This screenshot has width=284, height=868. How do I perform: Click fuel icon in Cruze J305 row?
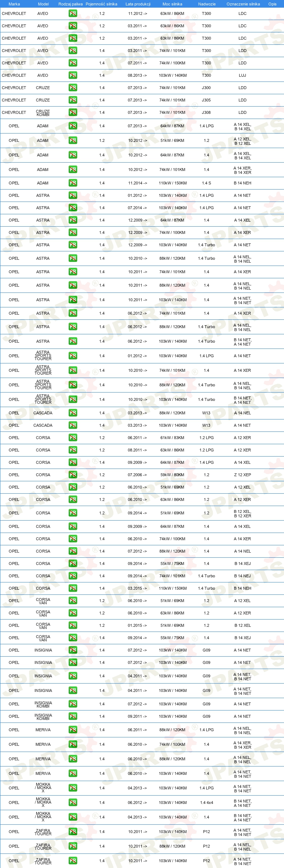click(x=73, y=100)
